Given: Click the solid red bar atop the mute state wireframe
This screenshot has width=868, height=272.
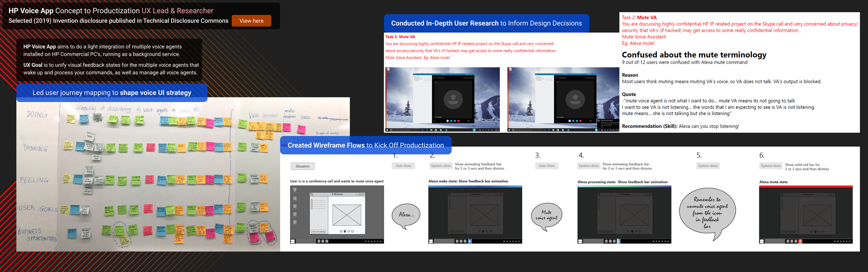Looking at the screenshot, I should [806, 187].
